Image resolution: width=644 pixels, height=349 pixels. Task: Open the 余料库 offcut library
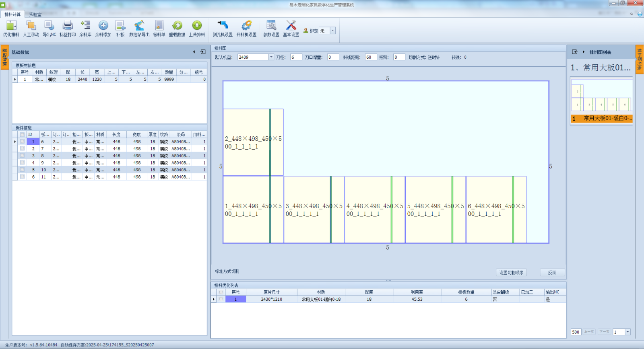[85, 29]
